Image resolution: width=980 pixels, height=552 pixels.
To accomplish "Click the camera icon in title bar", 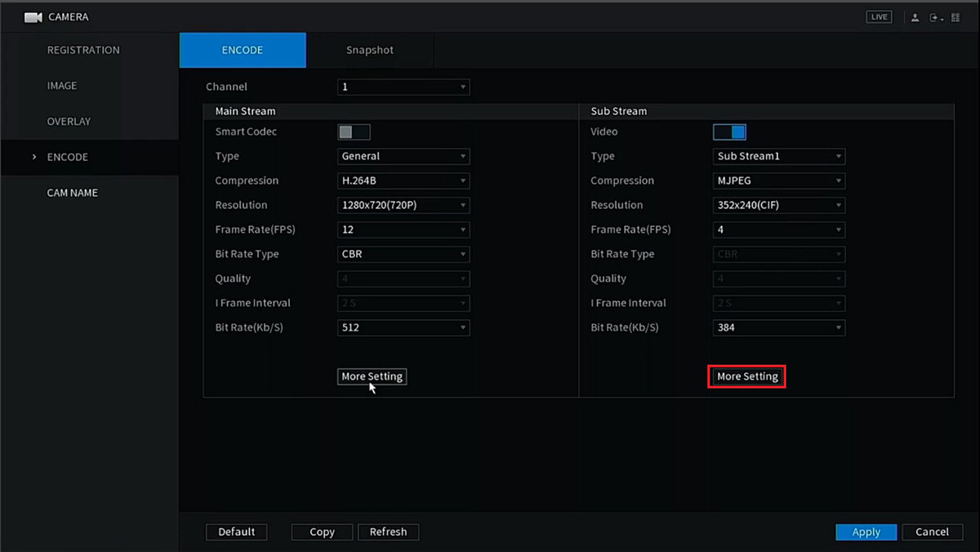I will pos(33,17).
